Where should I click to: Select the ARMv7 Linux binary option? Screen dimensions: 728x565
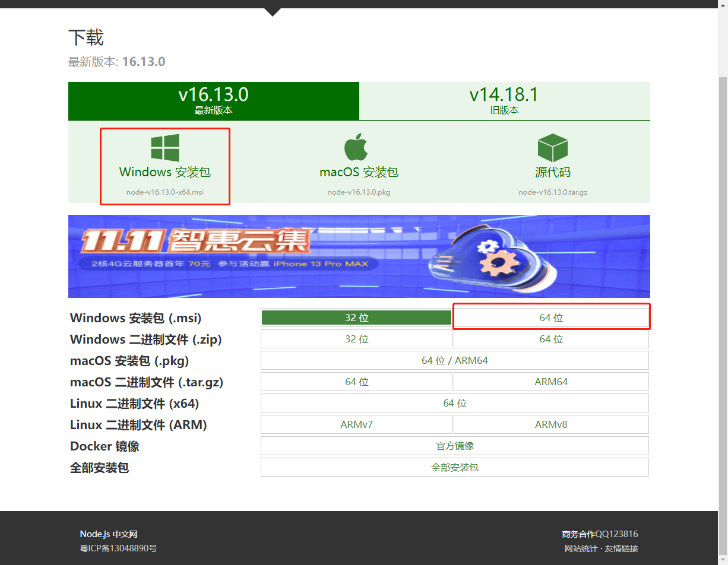(x=356, y=424)
